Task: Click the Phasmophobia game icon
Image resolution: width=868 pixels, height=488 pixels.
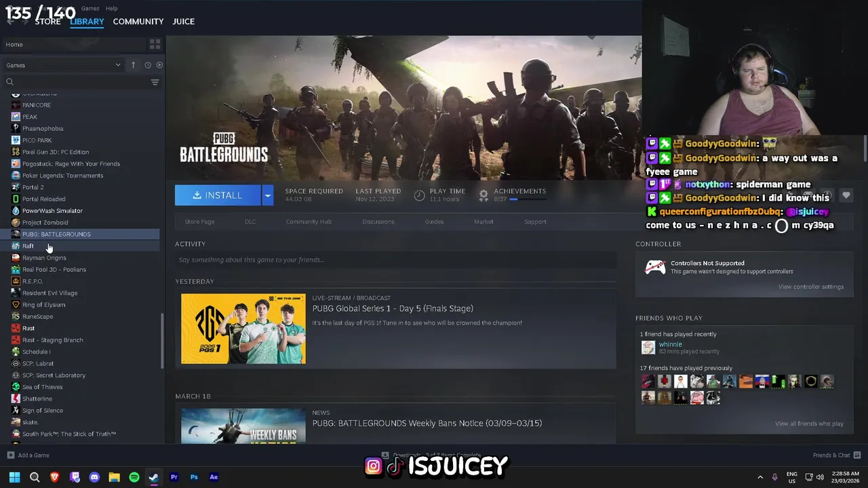Action: pos(16,128)
